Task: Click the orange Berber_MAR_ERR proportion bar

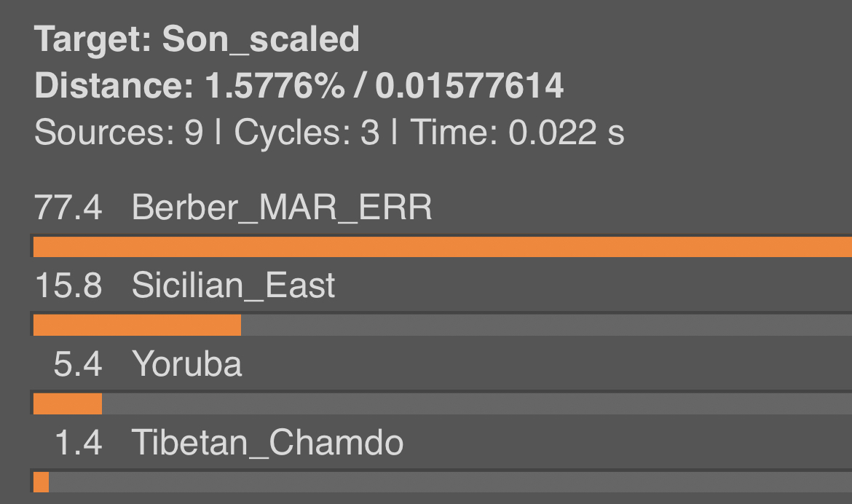Action: (x=442, y=247)
